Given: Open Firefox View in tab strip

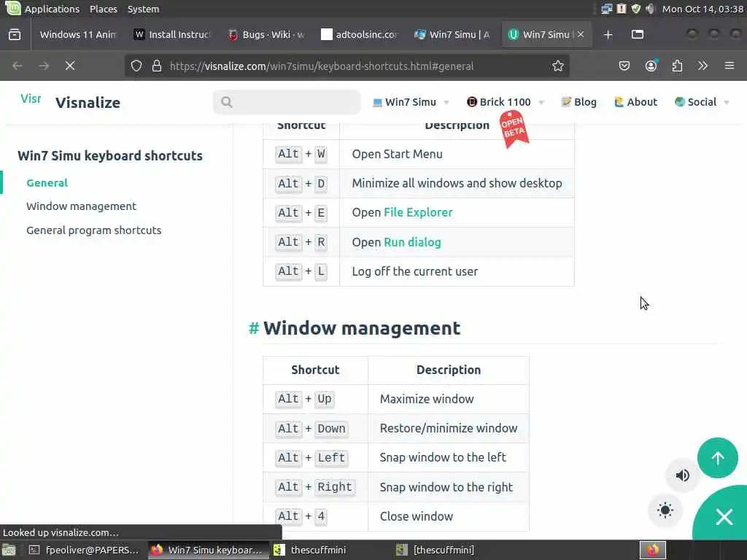Looking at the screenshot, I should tap(15, 34).
